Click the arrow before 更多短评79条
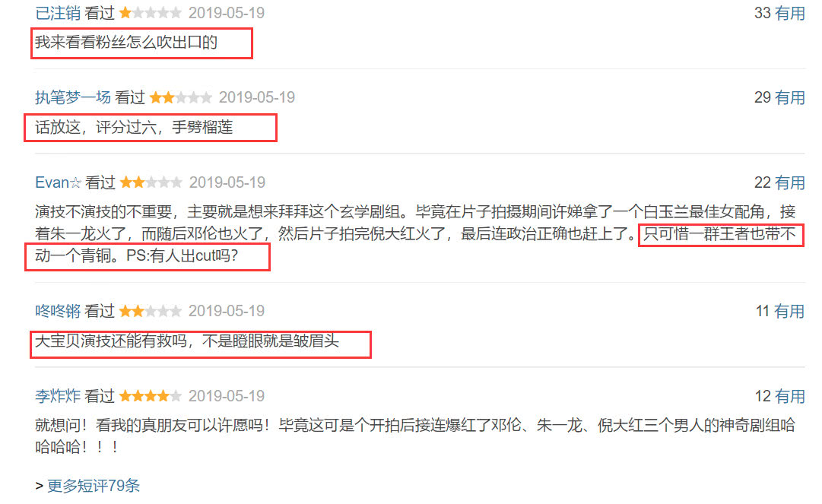Screen dimensions: 822x504 pos(40,487)
